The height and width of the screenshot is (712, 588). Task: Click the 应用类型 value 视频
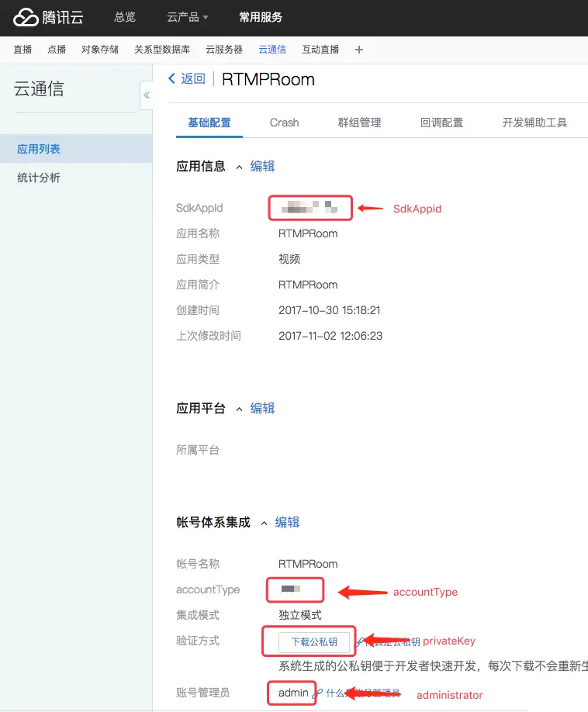[x=289, y=259]
